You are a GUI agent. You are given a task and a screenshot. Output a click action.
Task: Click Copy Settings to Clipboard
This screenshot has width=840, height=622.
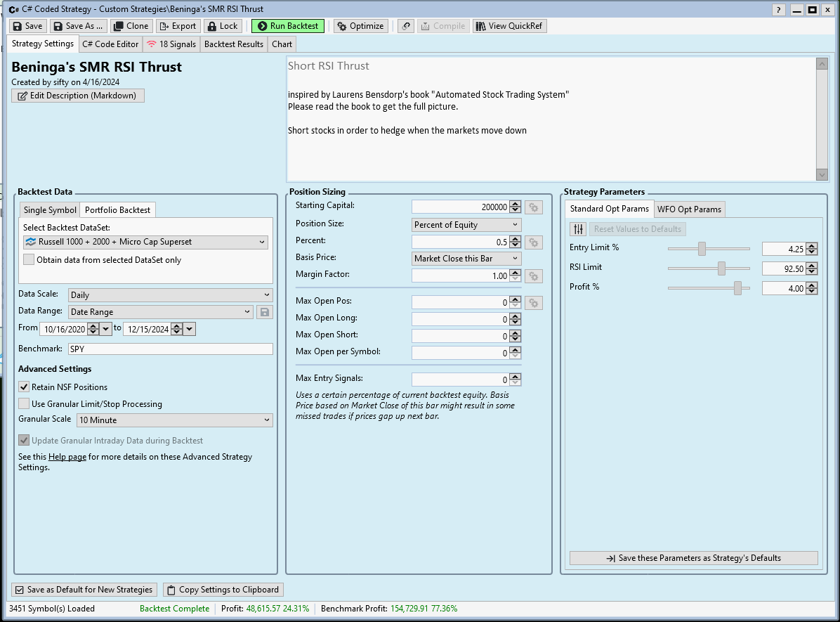pos(223,589)
